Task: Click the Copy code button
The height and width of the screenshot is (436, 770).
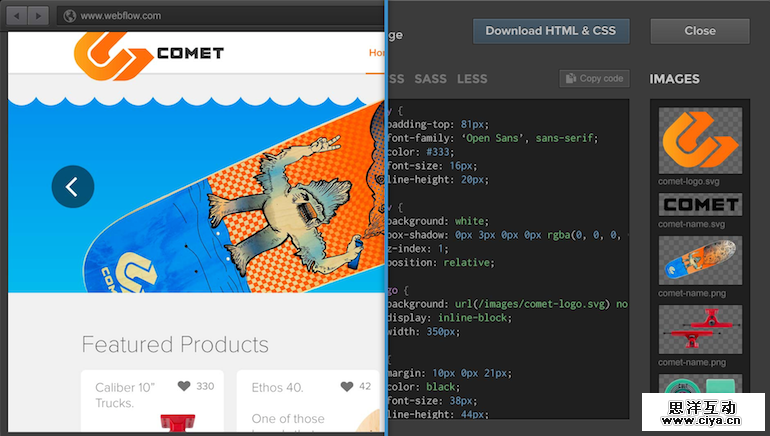Action: tap(594, 79)
